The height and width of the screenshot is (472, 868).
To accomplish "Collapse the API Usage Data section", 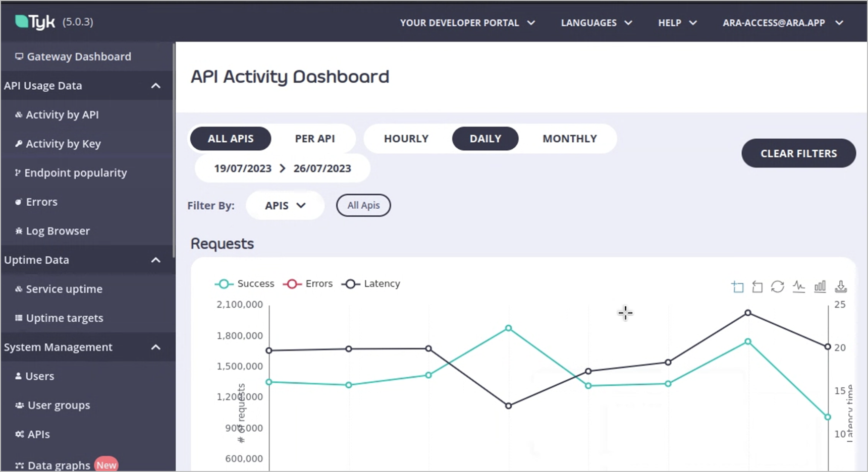I will (156, 86).
